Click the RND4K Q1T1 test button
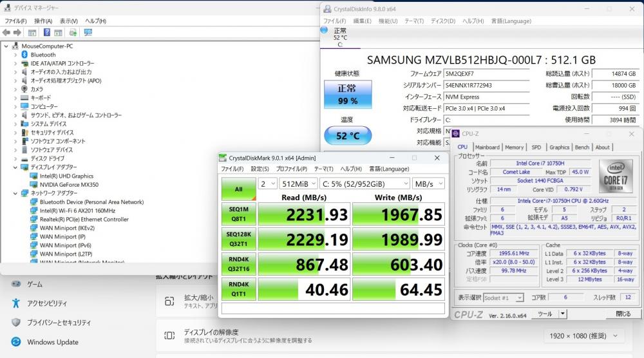This screenshot has height=358, width=644. (239, 289)
